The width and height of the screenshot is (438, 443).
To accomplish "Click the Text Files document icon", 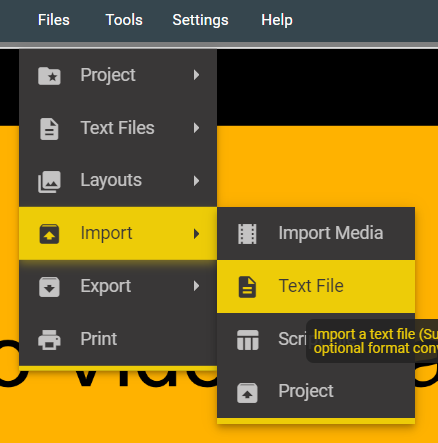I will coord(49,129).
